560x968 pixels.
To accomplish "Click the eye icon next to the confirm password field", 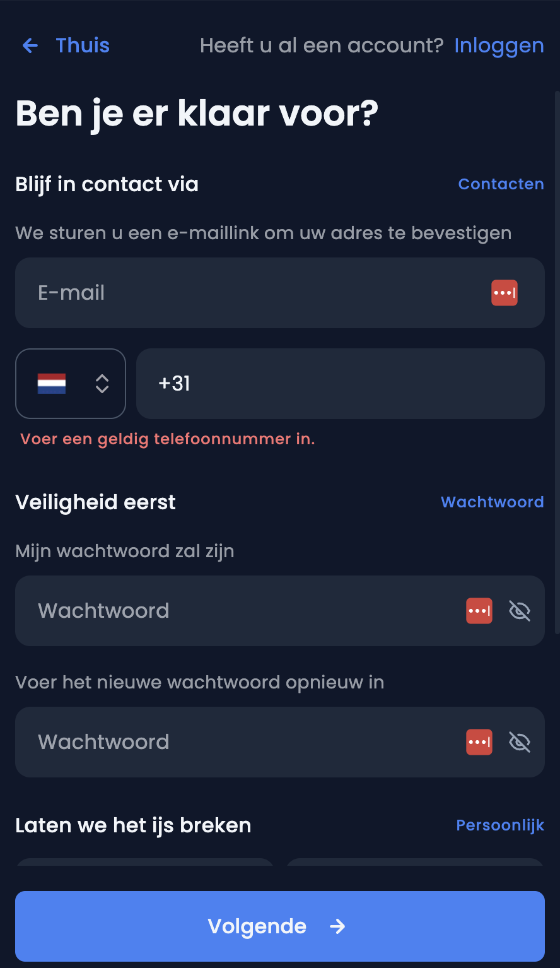I will point(520,741).
